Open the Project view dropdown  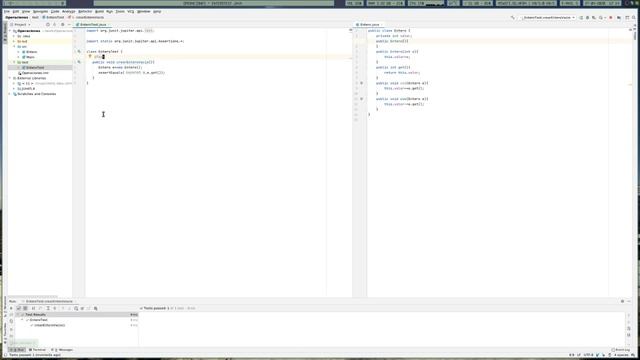(20, 24)
